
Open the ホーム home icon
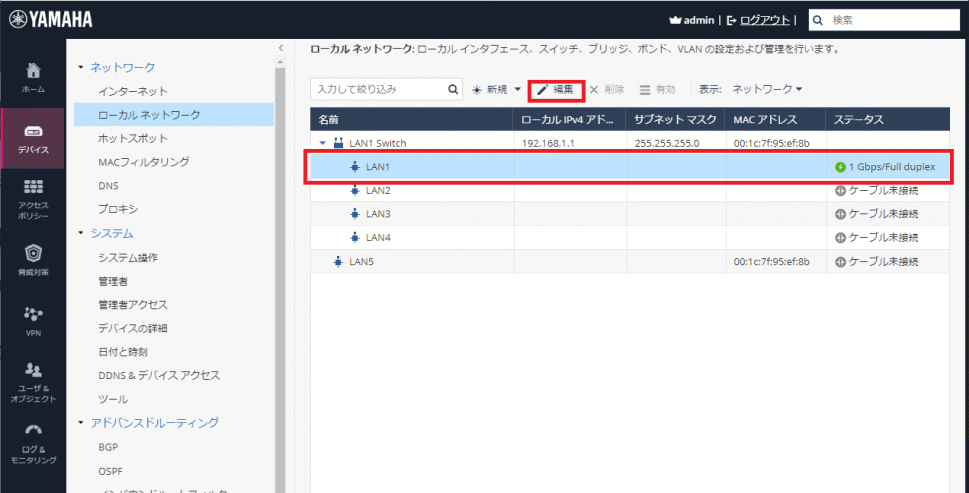click(x=33, y=76)
